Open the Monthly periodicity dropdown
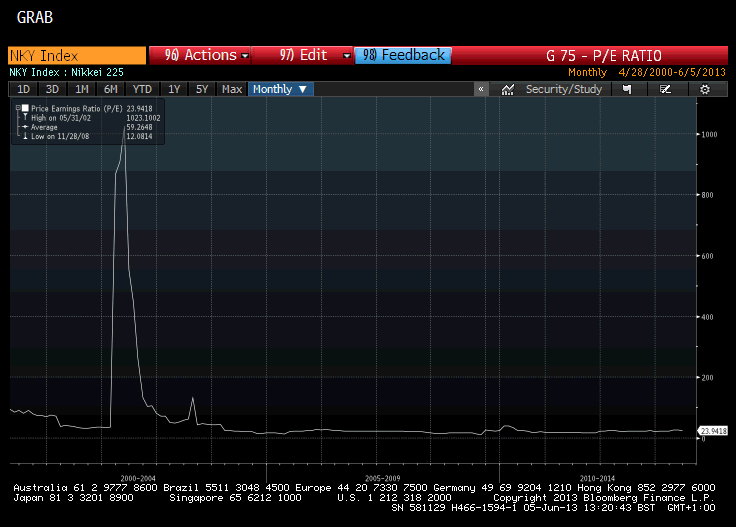736x527 pixels. [280, 89]
